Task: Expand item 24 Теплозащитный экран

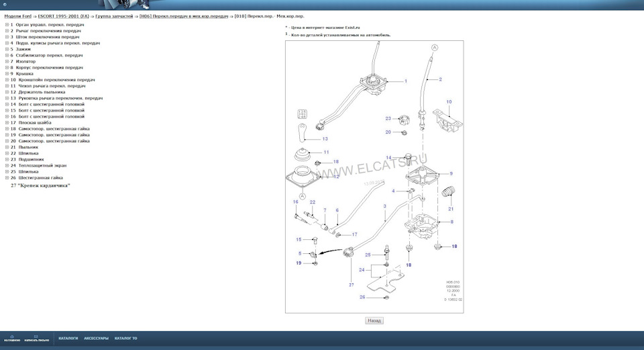Action: 7,166
